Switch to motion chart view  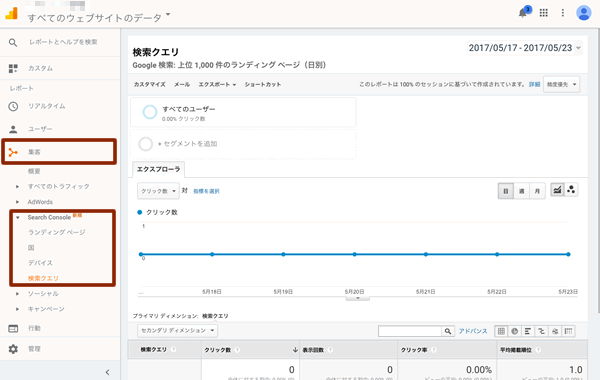click(571, 190)
